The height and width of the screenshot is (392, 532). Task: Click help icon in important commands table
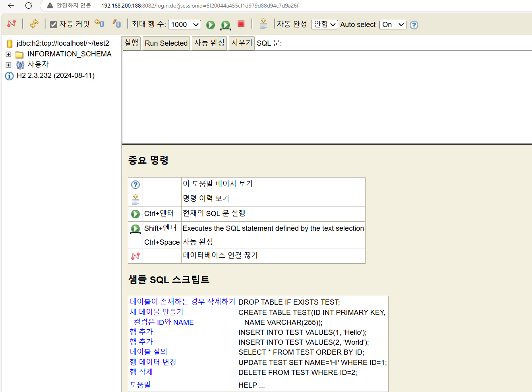(x=135, y=185)
